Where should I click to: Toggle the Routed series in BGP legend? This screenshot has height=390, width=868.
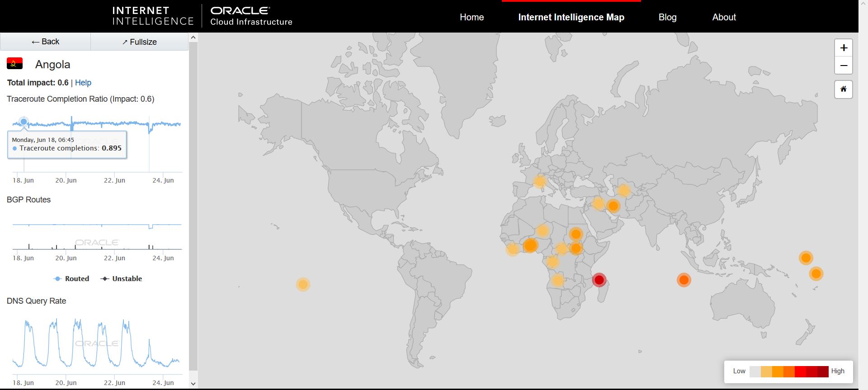71,279
